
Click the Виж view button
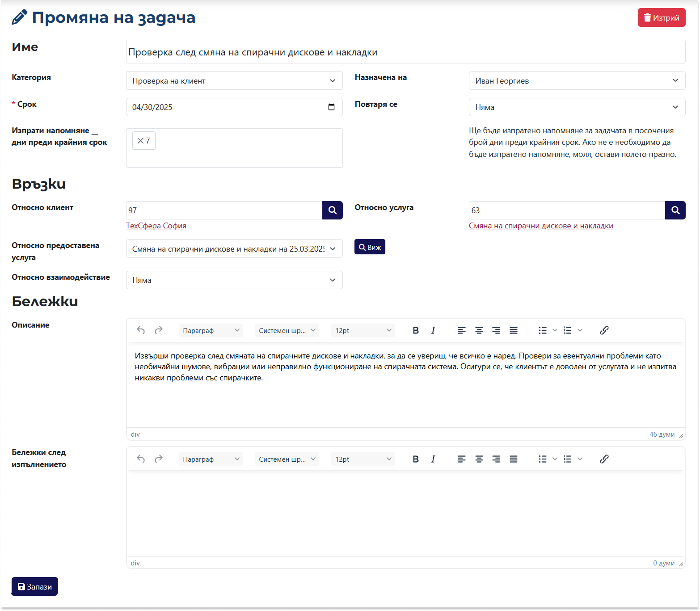pyautogui.click(x=370, y=247)
